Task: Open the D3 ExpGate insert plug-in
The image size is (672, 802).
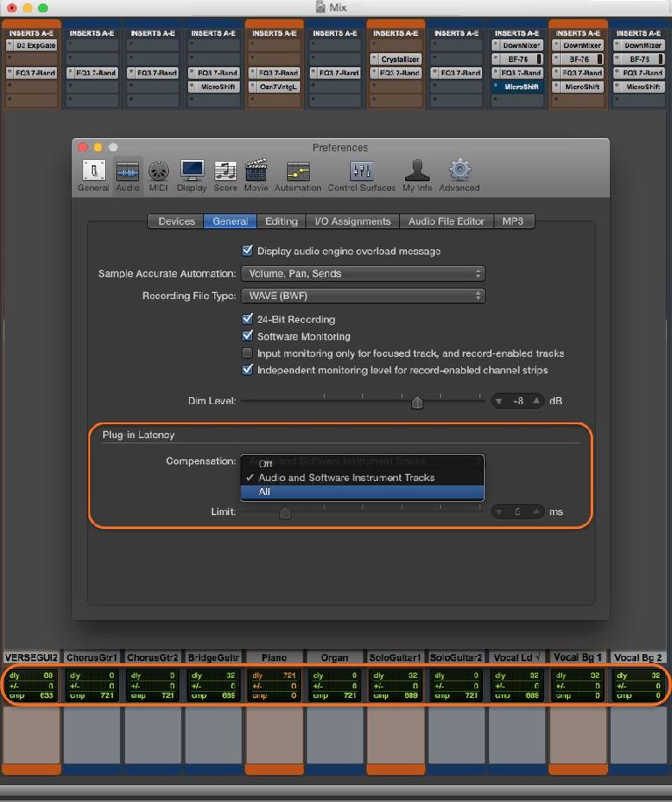Action: tap(31, 45)
